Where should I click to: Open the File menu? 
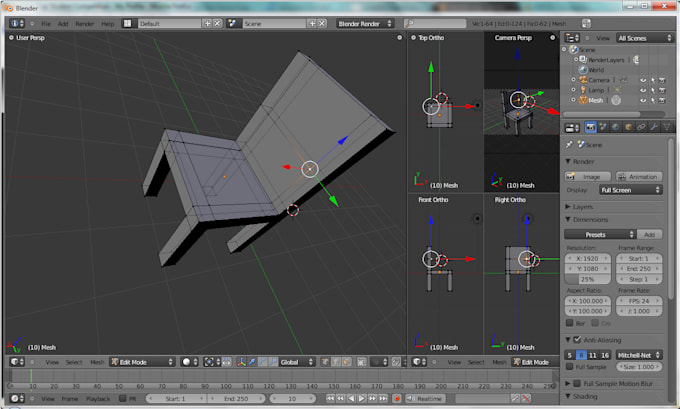(x=46, y=23)
